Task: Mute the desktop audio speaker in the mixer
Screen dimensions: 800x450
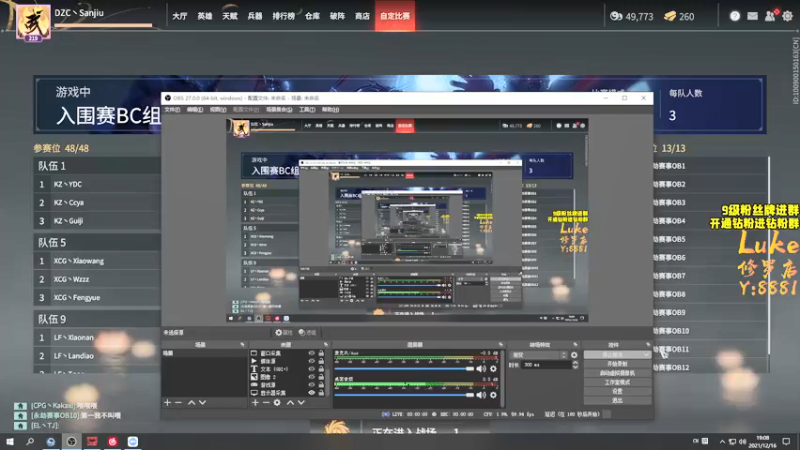Action: point(481,395)
